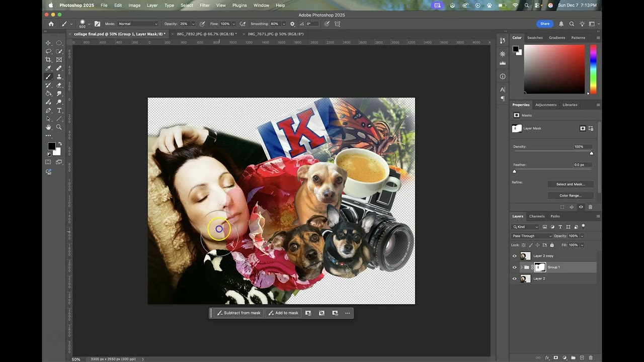Click the Select and Mask button
The height and width of the screenshot is (362, 644).
(x=571, y=184)
